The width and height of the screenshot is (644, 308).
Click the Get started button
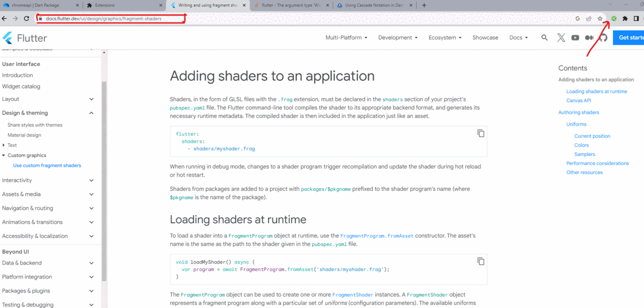click(x=628, y=38)
